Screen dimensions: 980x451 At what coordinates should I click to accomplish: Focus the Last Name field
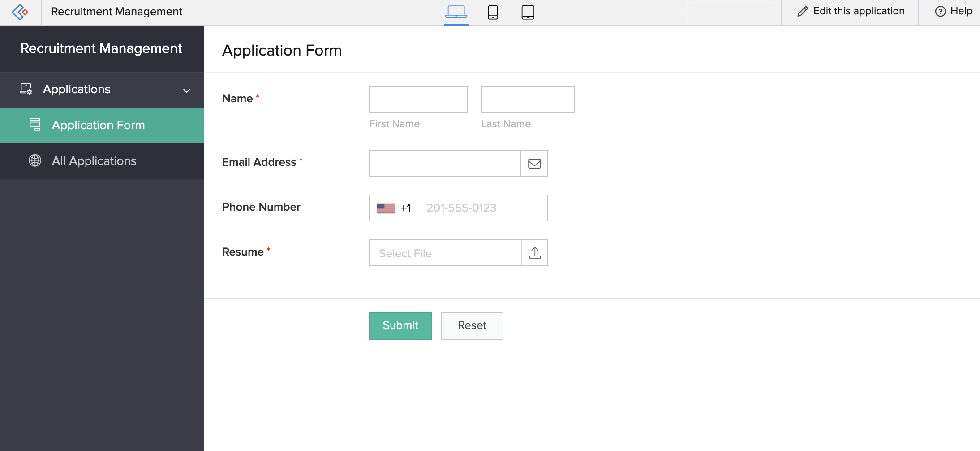(x=528, y=100)
